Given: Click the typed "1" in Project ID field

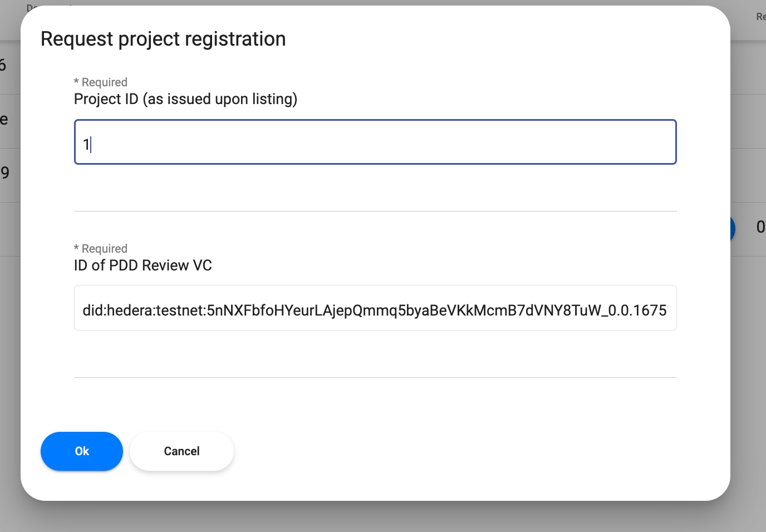Looking at the screenshot, I should pyautogui.click(x=86, y=145).
